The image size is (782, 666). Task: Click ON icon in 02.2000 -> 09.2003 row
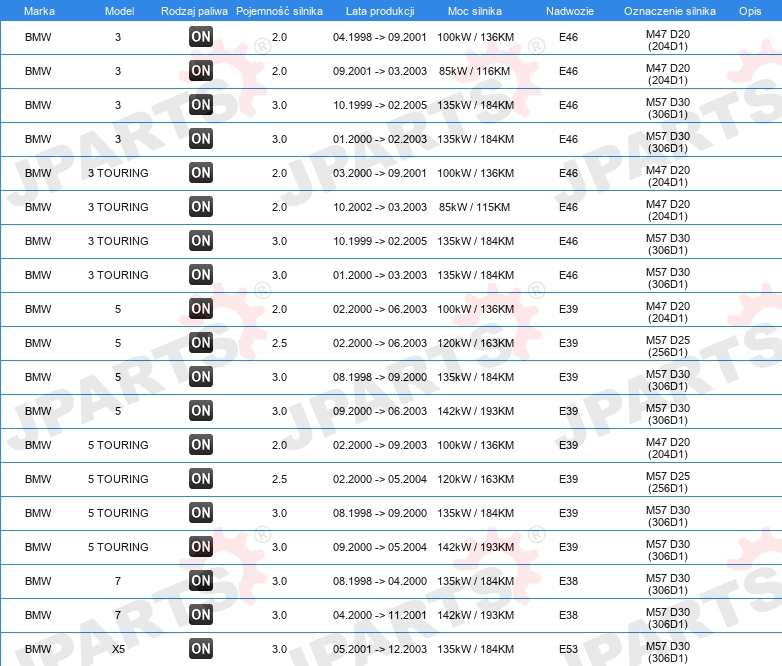point(201,444)
